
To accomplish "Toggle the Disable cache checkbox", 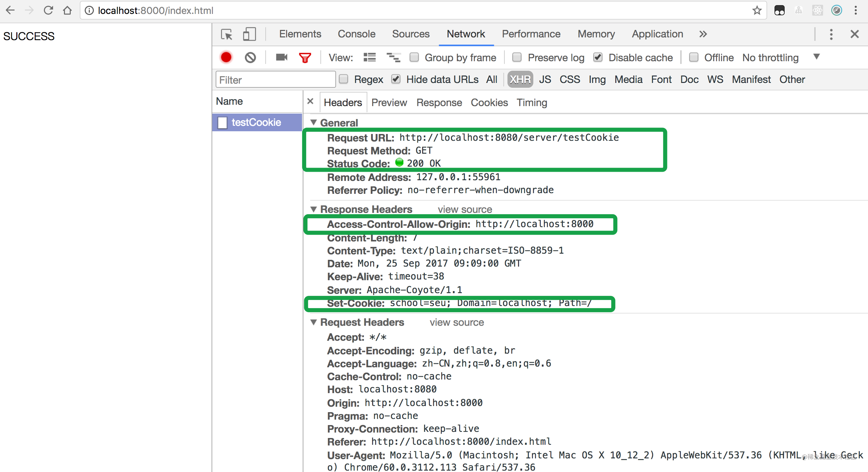I will tap(599, 57).
